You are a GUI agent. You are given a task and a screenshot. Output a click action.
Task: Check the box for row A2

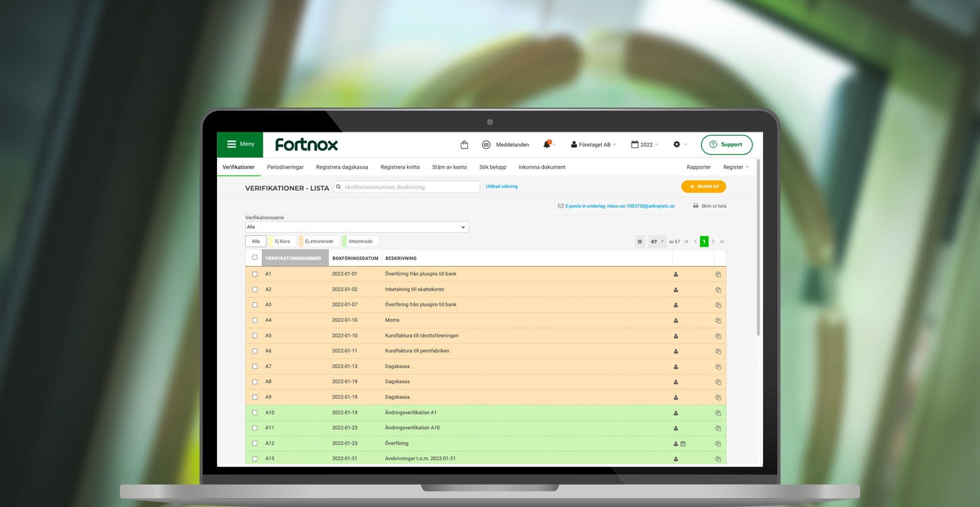click(255, 290)
